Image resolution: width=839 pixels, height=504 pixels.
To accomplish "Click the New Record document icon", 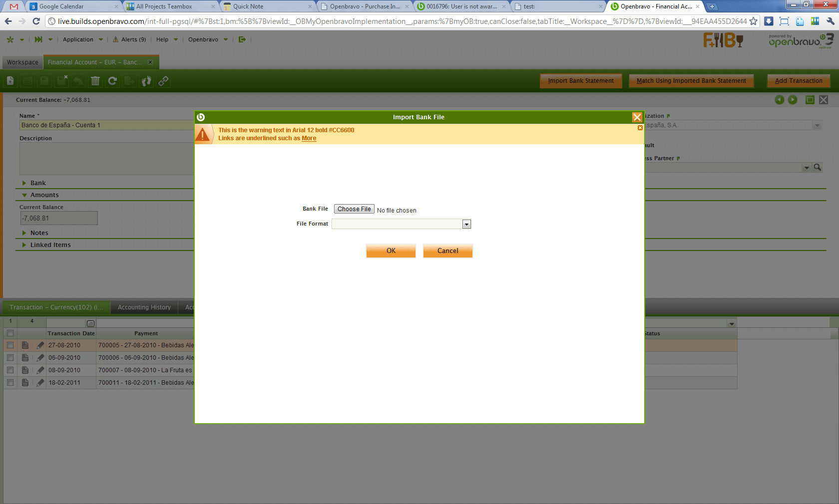I will pos(10,81).
